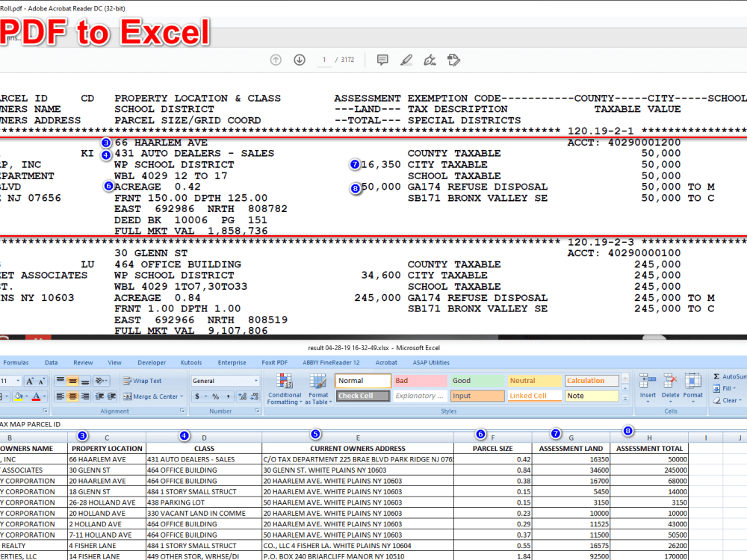Screen dimensions: 747x560
Task: Open text Orientation options
Action: 102,381
